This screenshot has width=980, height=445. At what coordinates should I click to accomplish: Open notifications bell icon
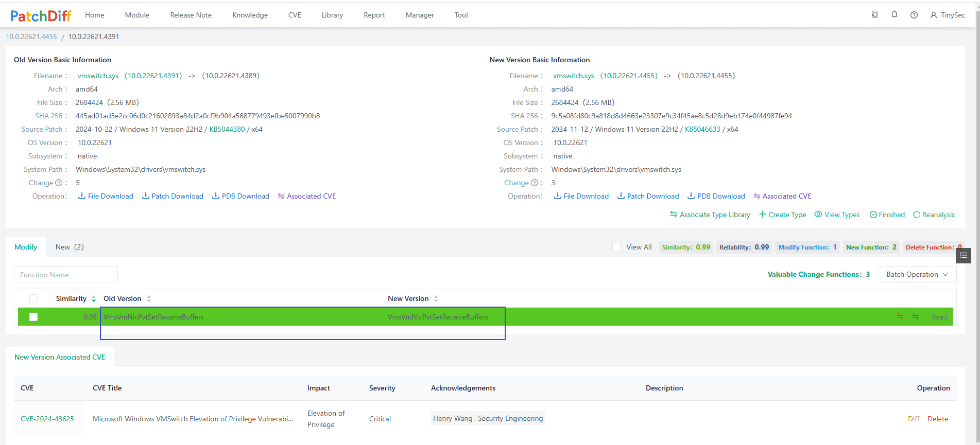tap(895, 15)
